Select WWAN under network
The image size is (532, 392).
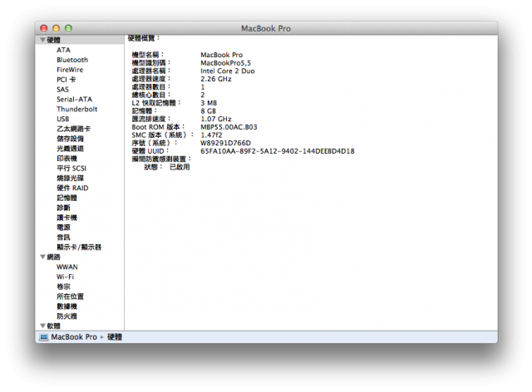click(67, 267)
